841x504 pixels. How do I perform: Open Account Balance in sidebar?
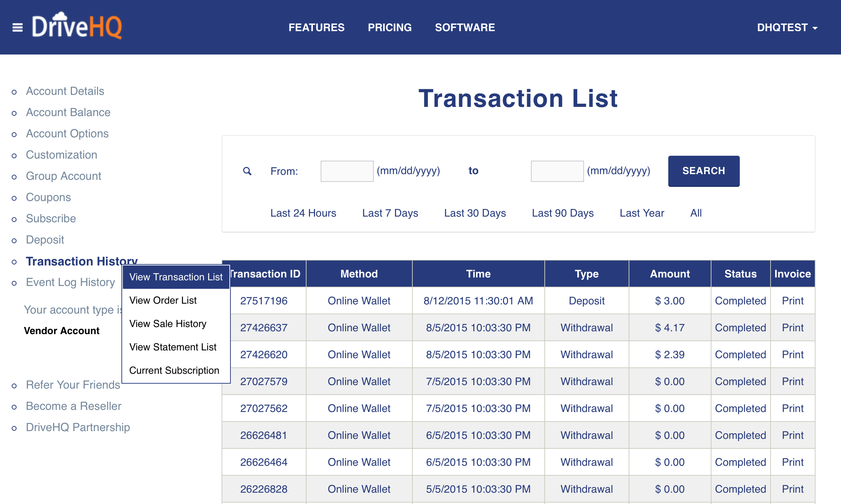(68, 112)
